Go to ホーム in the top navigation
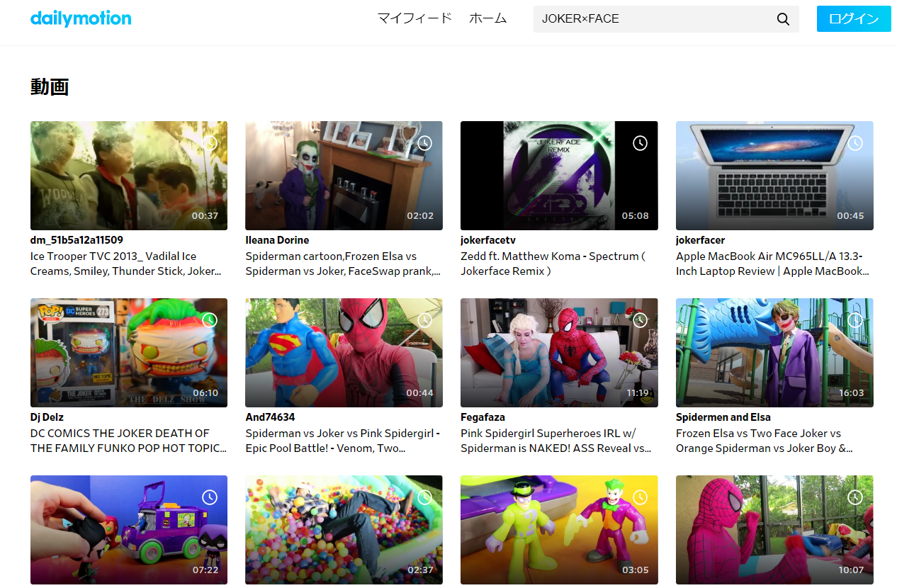 click(488, 18)
